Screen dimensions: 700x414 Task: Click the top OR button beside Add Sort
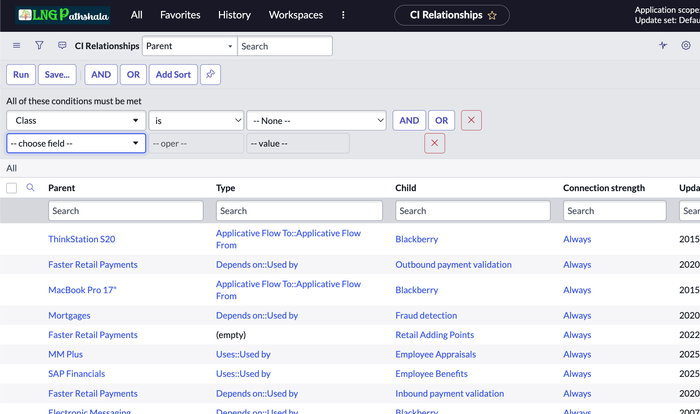click(133, 75)
